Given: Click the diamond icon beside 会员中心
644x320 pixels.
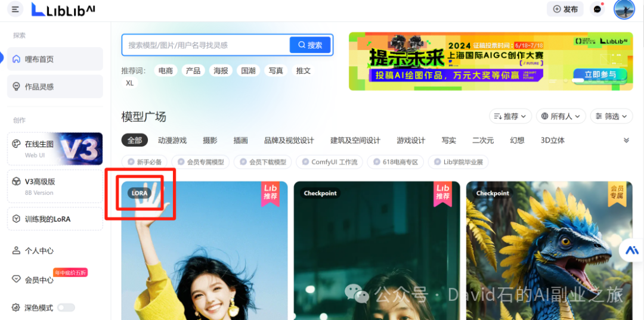Looking at the screenshot, I should 16,279.
